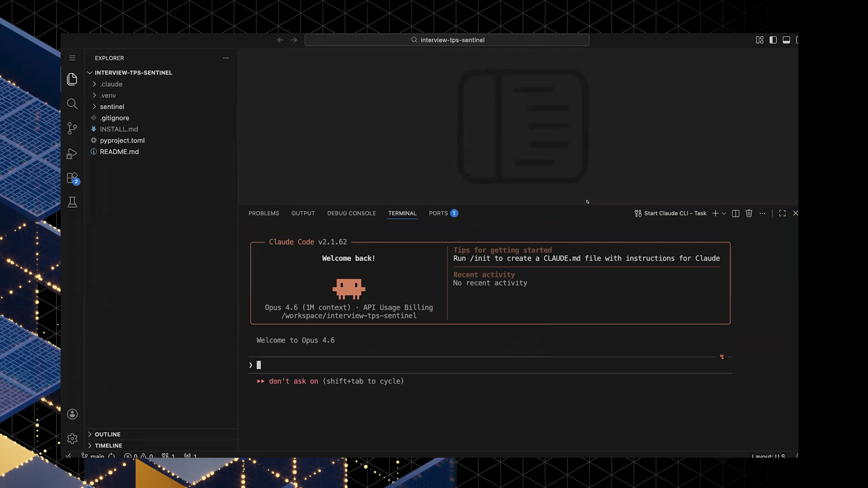The height and width of the screenshot is (488, 868).
Task: Select the TERMINAL tab
Action: tap(402, 213)
